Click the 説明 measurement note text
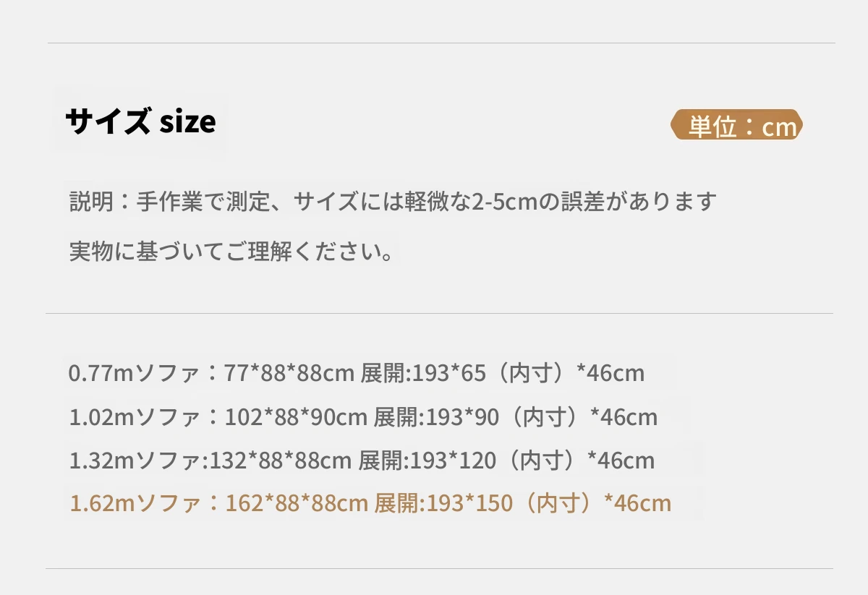The image size is (868, 595). coord(392,201)
